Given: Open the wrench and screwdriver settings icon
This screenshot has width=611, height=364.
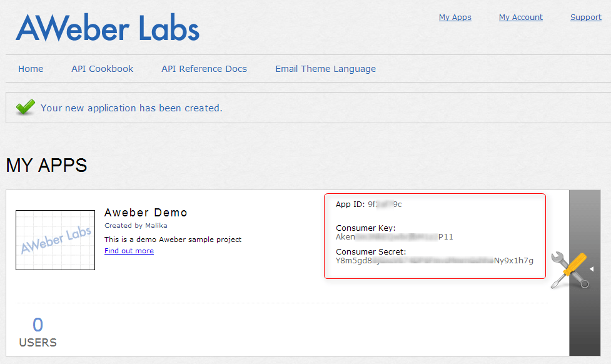Looking at the screenshot, I should pyautogui.click(x=570, y=270).
